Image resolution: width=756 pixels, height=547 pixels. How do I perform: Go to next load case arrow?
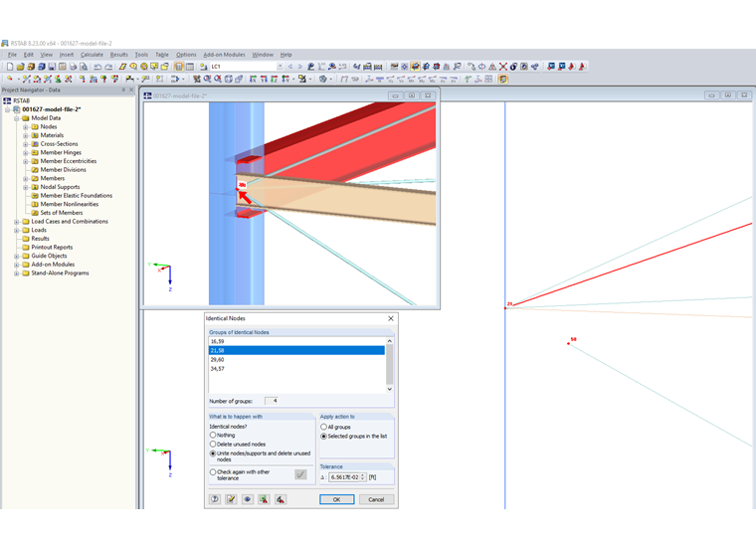[299, 67]
